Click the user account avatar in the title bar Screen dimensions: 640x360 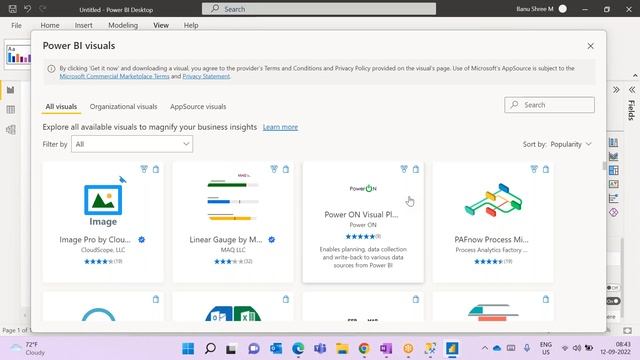pos(562,9)
